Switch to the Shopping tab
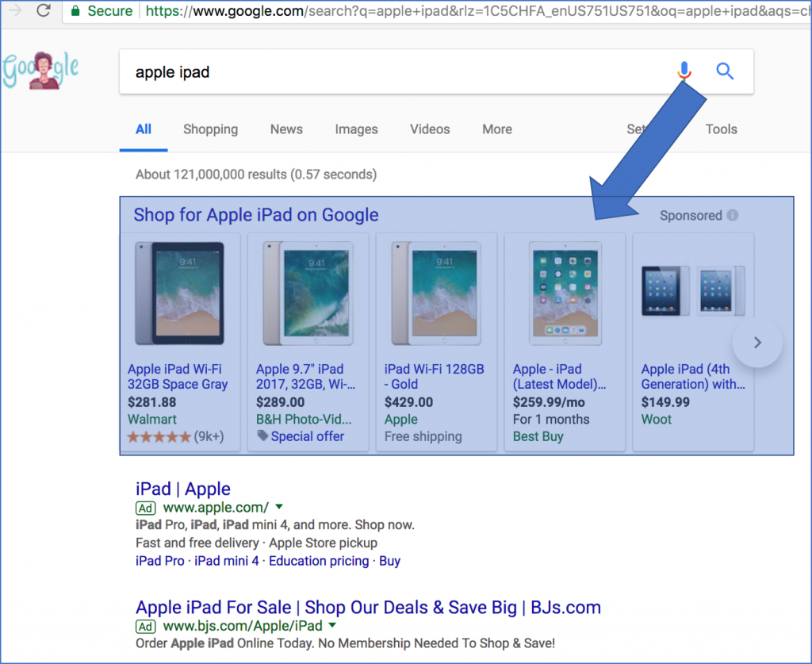812x664 pixels. pos(210,129)
